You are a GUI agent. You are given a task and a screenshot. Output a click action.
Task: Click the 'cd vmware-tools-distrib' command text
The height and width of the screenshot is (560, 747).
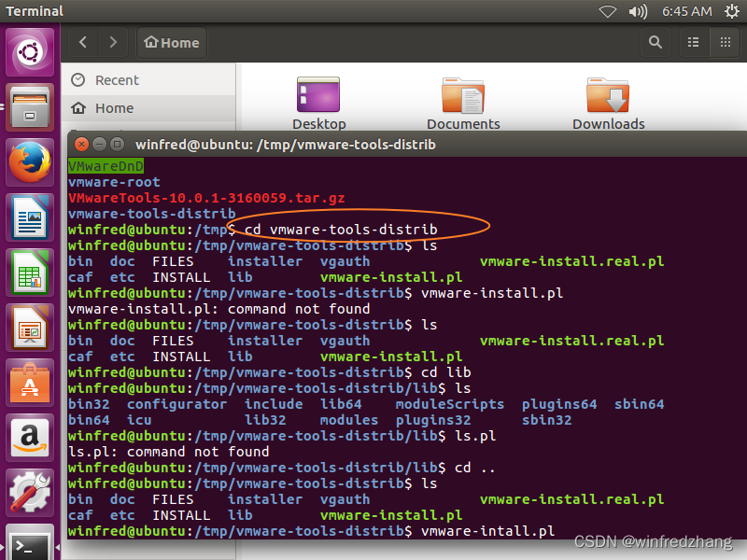pyautogui.click(x=341, y=230)
